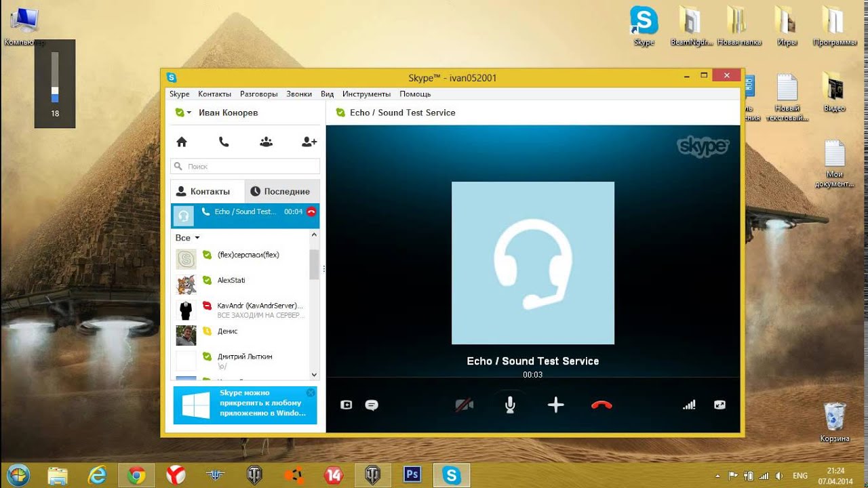Open the Вид menu
This screenshot has height=488, width=868.
click(328, 94)
